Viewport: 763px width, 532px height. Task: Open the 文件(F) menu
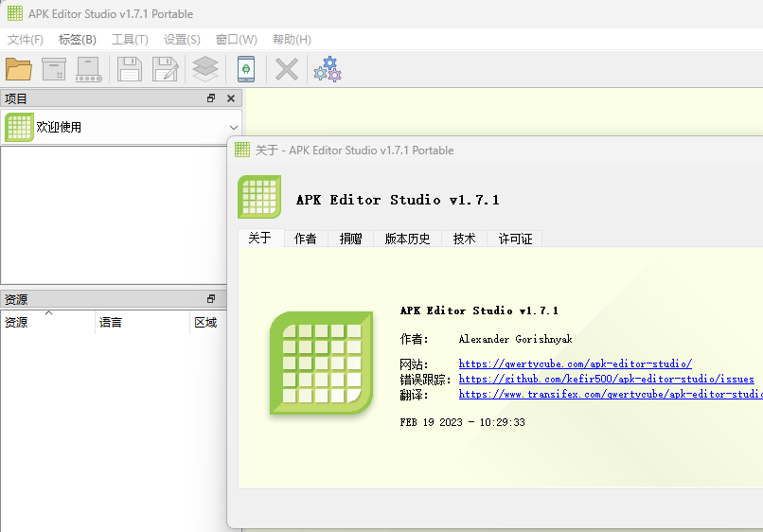(26, 40)
